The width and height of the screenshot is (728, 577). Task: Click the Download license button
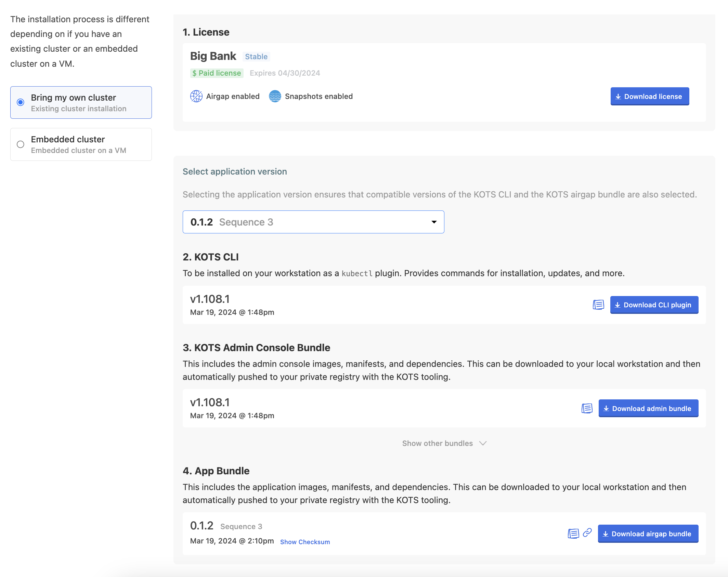pyautogui.click(x=650, y=97)
